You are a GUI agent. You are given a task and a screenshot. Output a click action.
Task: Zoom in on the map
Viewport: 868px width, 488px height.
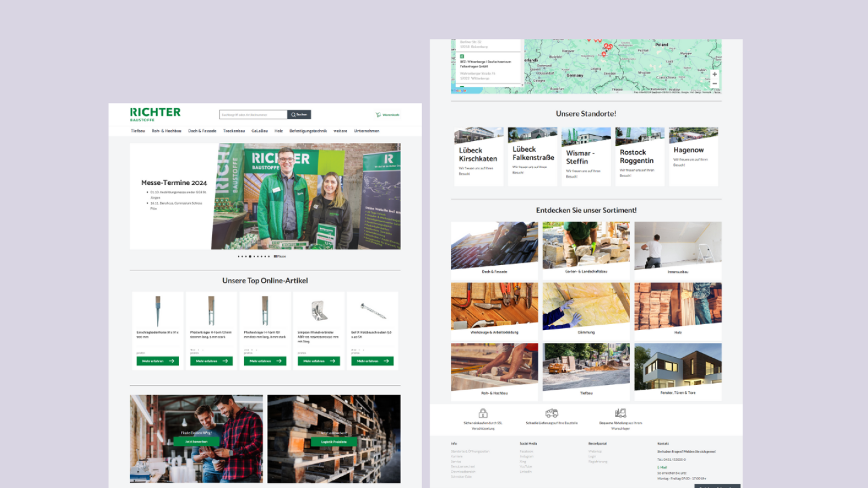[714, 75]
